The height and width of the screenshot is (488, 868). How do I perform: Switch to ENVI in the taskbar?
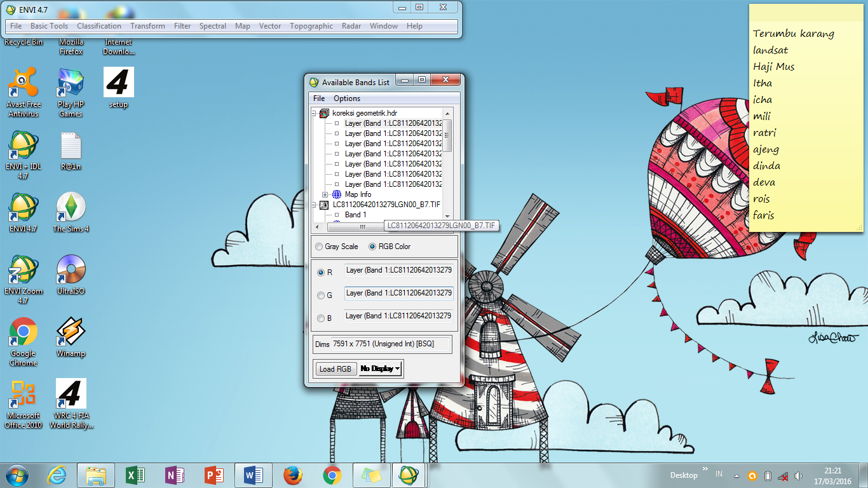click(409, 475)
